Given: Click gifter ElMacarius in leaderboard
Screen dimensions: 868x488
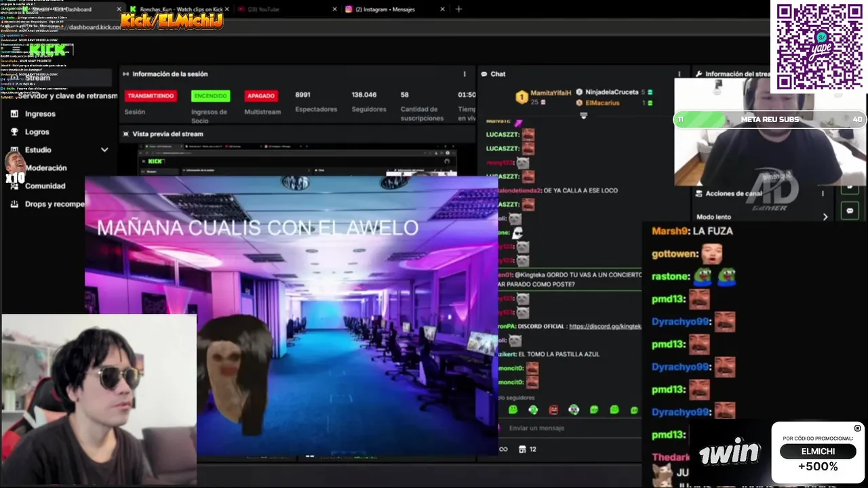Looking at the screenshot, I should 602,103.
